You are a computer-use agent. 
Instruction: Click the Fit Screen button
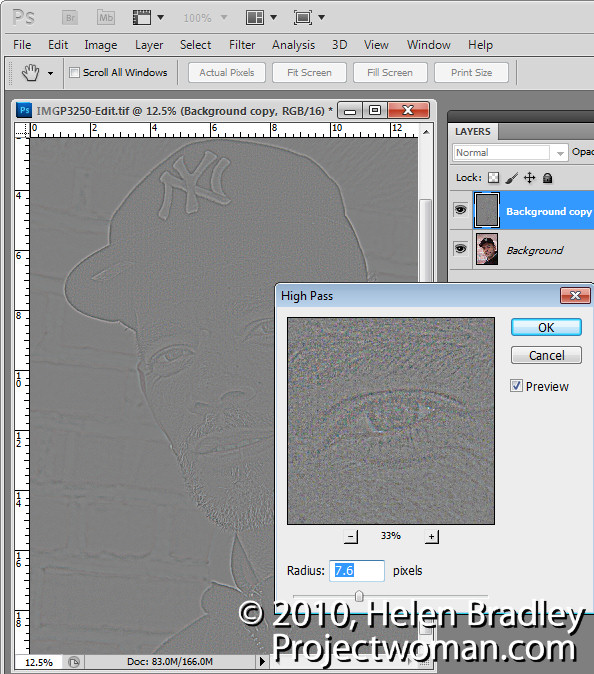click(309, 73)
